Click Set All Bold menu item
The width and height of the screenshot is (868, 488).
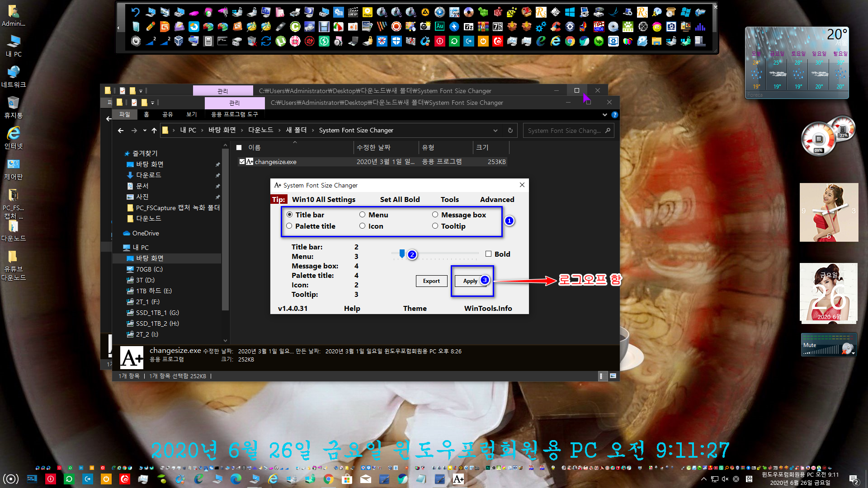point(400,199)
